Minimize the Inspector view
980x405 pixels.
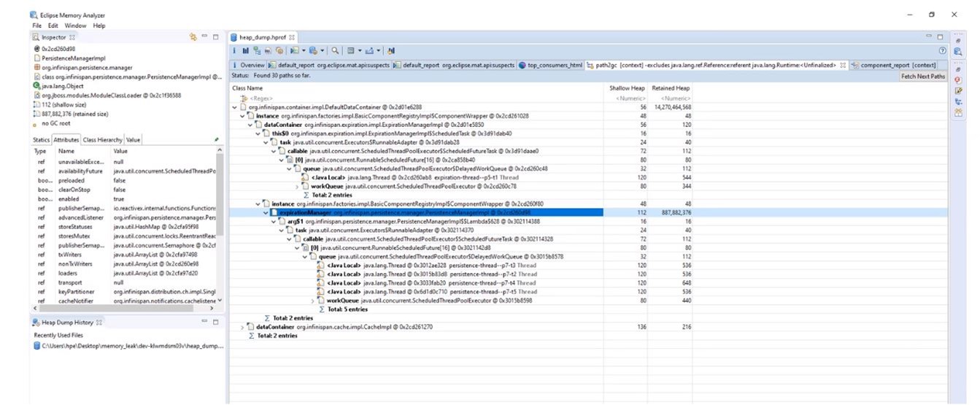pyautogui.click(x=205, y=36)
